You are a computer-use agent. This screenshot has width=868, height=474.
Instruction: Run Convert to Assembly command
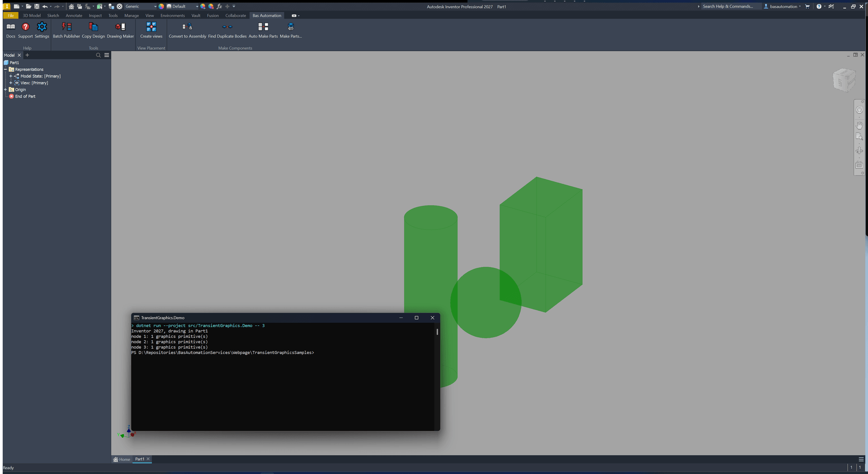point(187,30)
